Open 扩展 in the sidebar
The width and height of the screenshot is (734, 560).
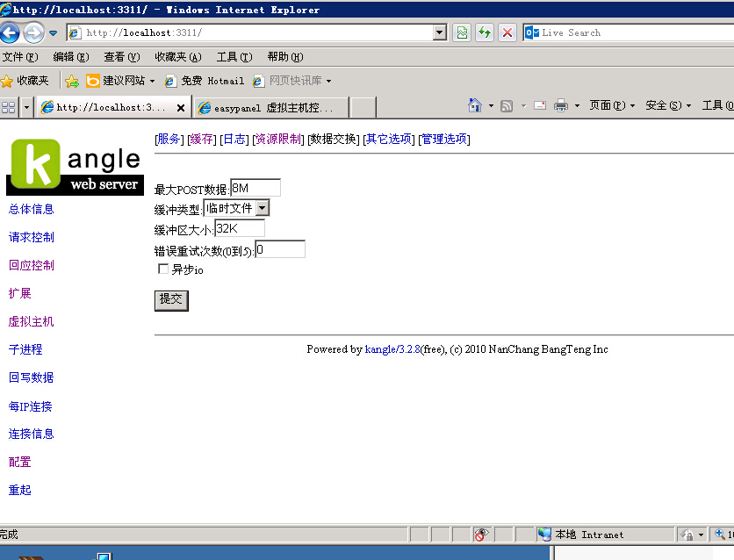(x=19, y=293)
